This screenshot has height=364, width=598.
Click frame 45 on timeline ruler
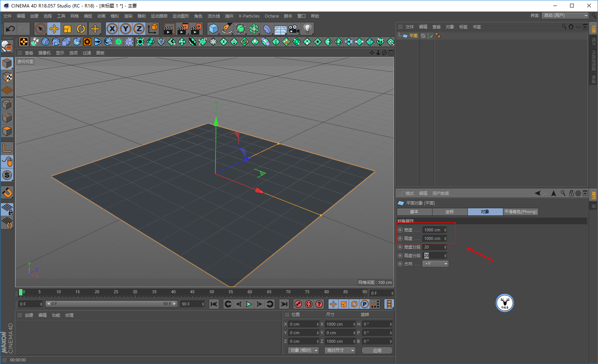point(192,292)
